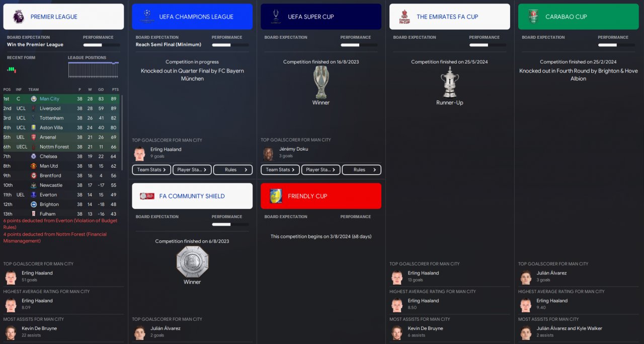Viewport: 644px width, 344px height.
Task: Expand Super Cup Rules chevron
Action: (x=375, y=170)
